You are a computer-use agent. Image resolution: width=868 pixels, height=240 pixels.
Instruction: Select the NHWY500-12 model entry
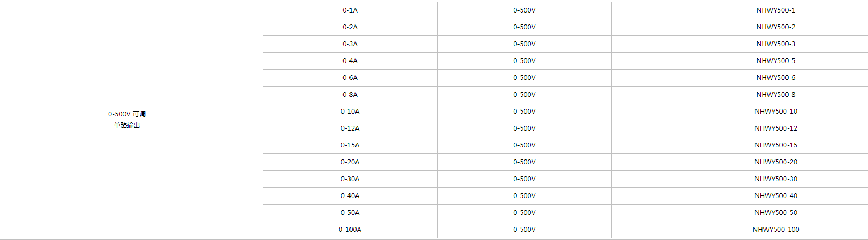pos(776,128)
